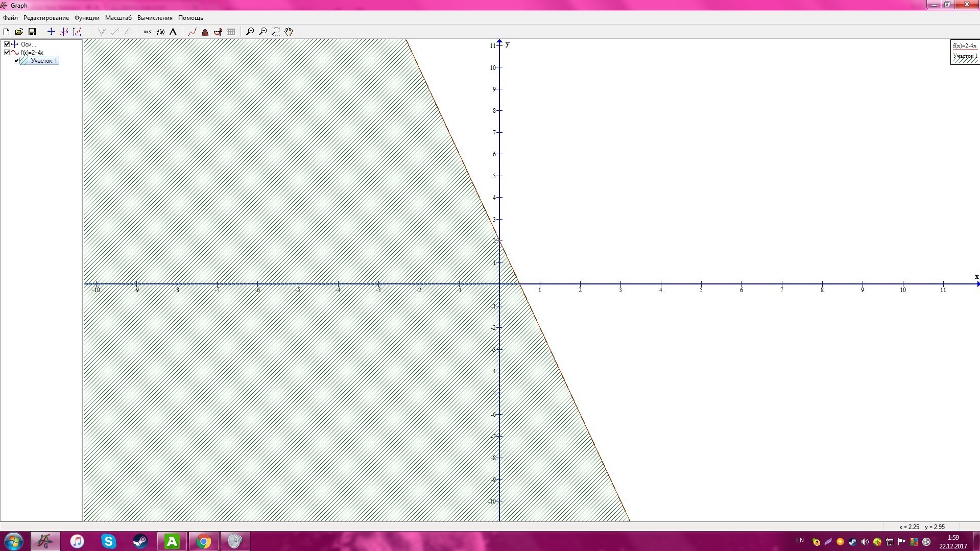
Task: Select the f(x)=2-4x entry in the list
Action: point(32,53)
